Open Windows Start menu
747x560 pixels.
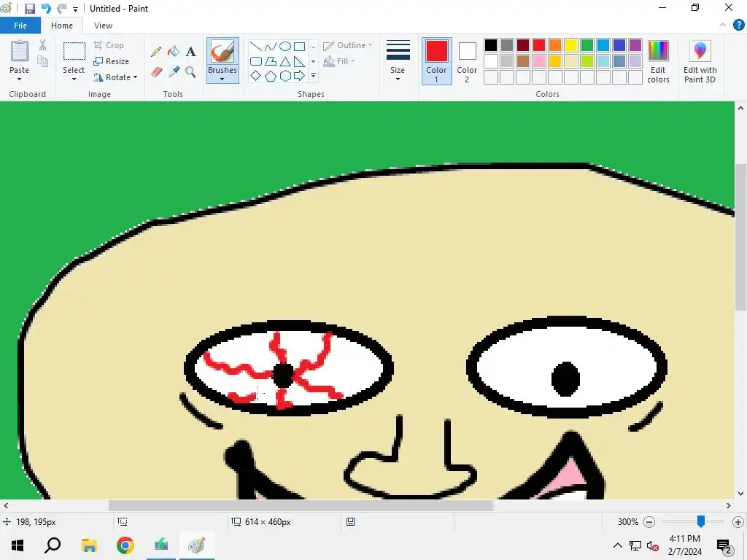[x=18, y=545]
